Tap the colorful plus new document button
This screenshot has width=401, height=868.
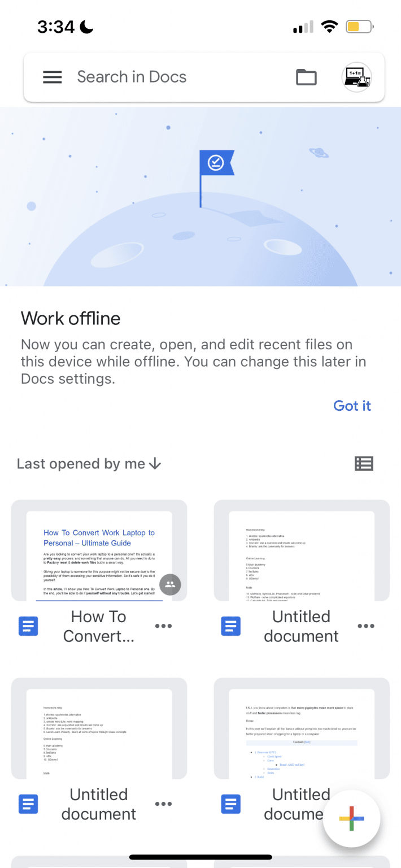point(351,818)
